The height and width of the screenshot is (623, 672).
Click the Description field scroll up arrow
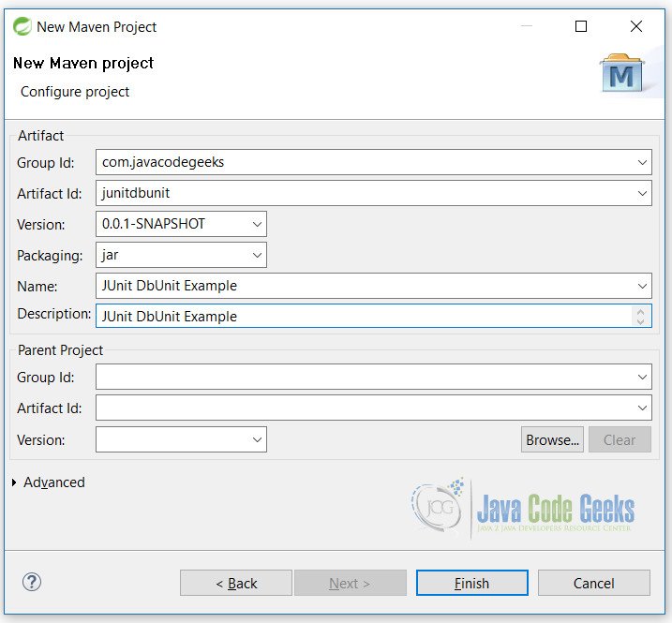click(x=641, y=312)
